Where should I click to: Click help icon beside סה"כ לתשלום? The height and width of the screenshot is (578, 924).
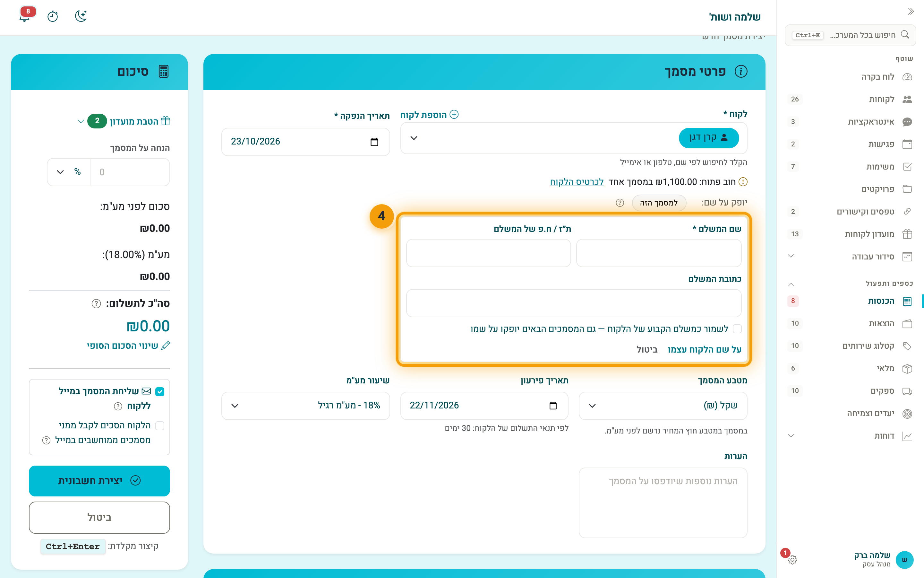(x=96, y=303)
